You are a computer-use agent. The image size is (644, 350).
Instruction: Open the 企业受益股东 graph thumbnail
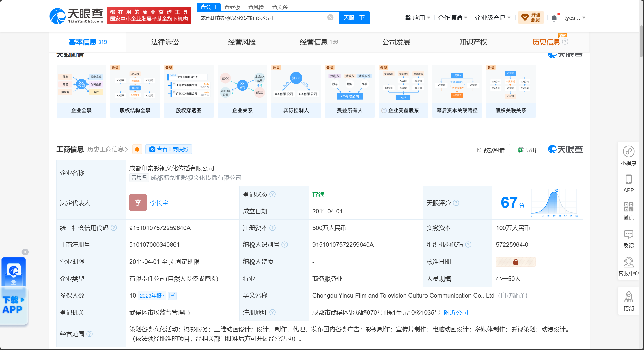[404, 91]
